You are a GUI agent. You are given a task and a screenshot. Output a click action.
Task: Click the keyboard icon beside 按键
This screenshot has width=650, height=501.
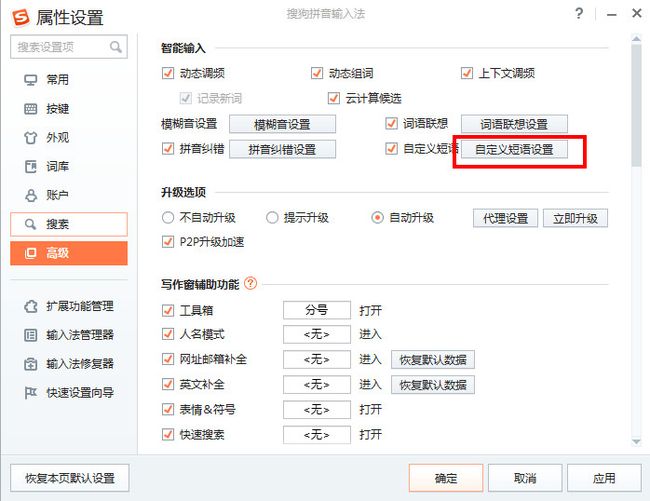[31, 109]
